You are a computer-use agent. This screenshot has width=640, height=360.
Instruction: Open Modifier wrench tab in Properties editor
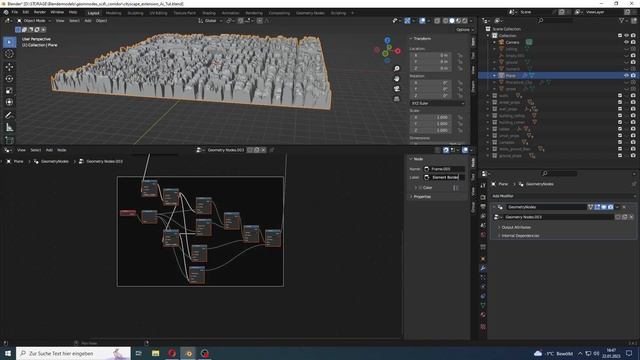[x=483, y=268]
